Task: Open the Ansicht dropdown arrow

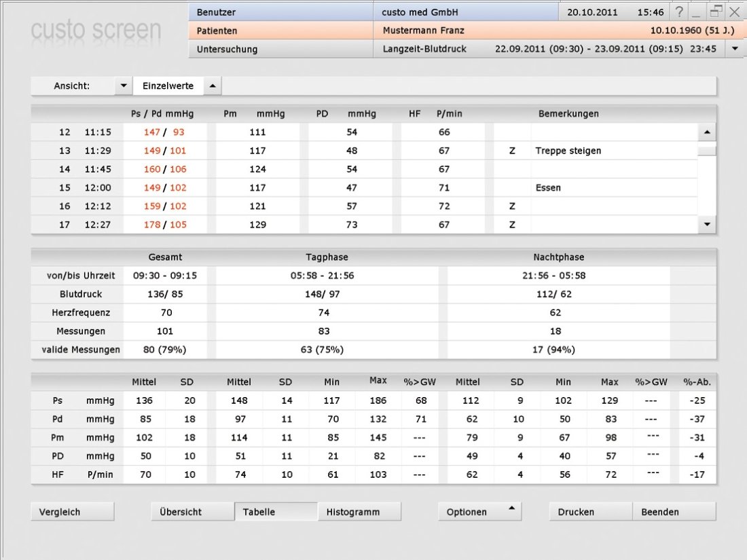Action: tap(123, 86)
